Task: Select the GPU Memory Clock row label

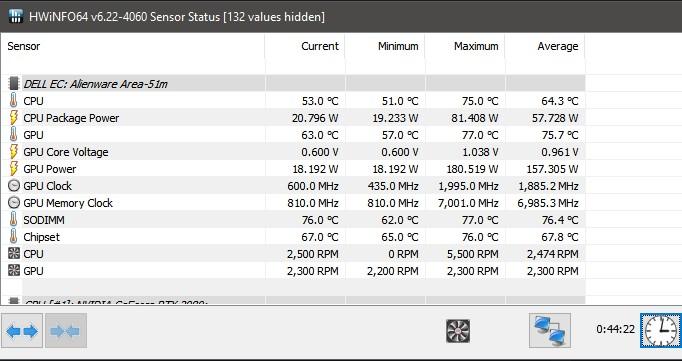Action: 68,203
